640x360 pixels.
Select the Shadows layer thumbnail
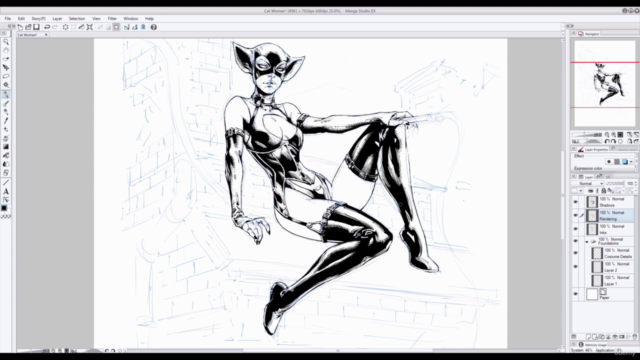click(x=592, y=202)
